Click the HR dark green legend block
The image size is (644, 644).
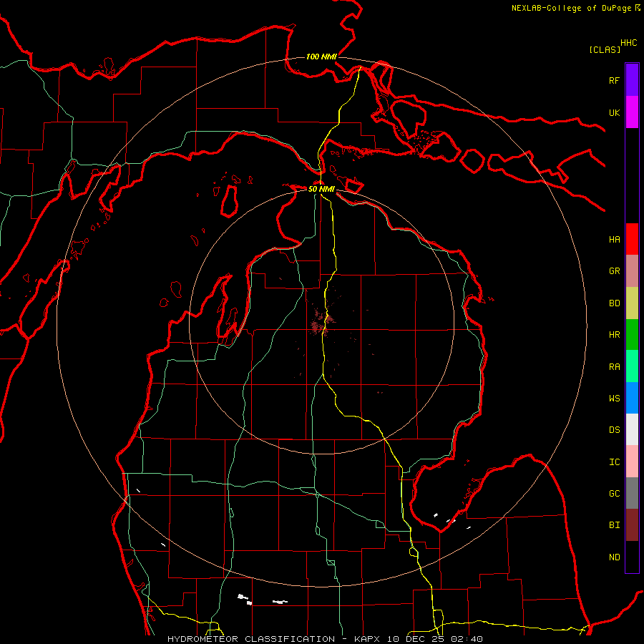click(x=632, y=334)
